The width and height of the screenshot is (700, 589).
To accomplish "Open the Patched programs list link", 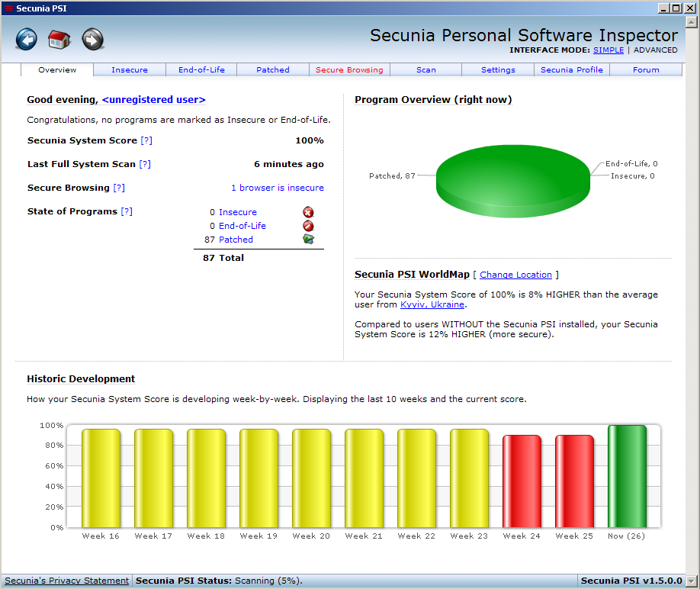I will click(x=236, y=240).
